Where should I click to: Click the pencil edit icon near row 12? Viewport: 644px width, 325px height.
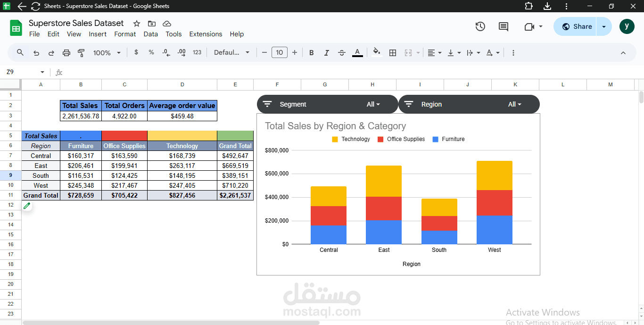point(27,206)
